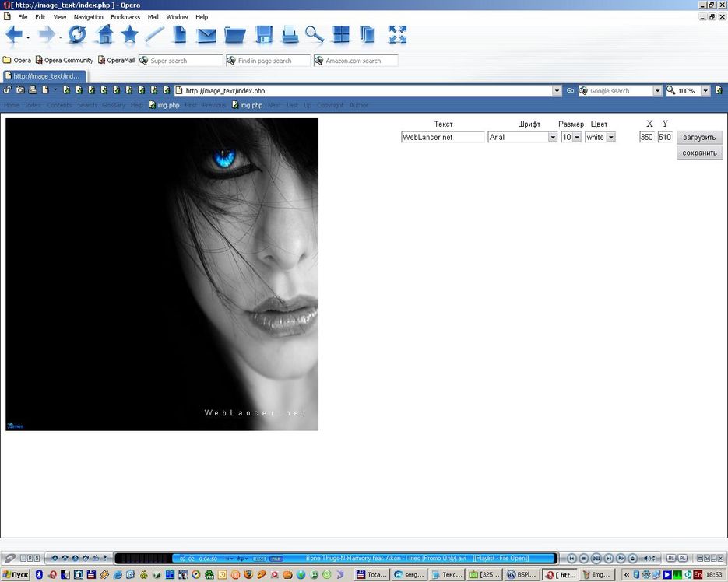Click the сохранить button
Viewport: 728px width, 582px height.
(x=699, y=153)
